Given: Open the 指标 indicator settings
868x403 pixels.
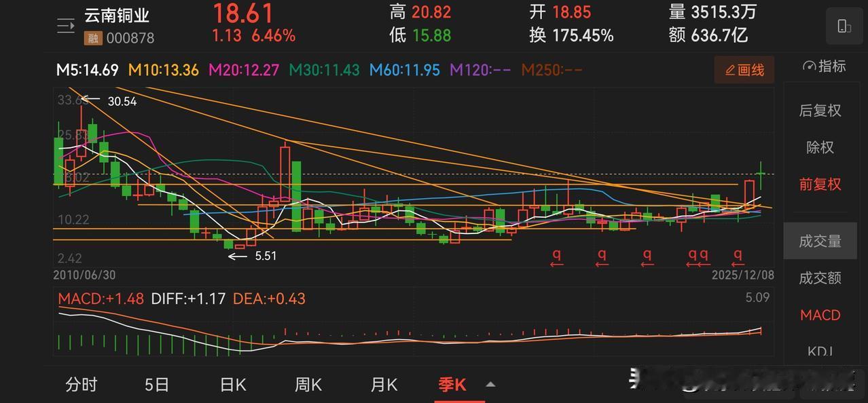Looking at the screenshot, I should 824,66.
